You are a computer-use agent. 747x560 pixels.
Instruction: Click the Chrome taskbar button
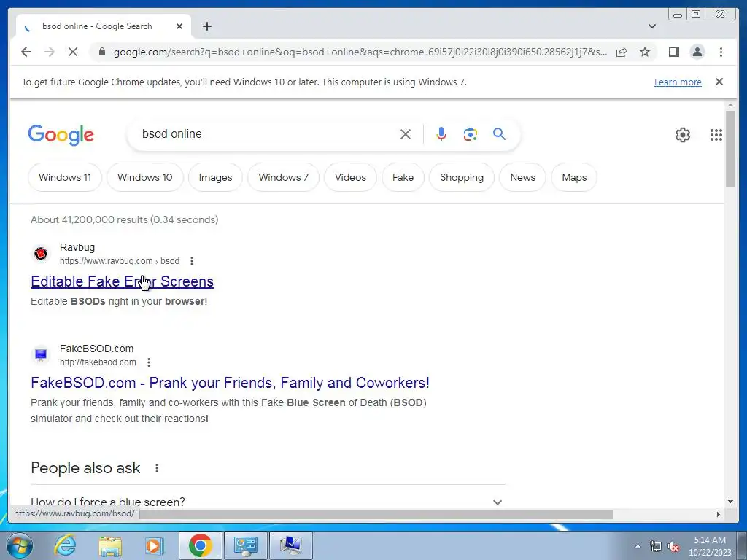[x=200, y=545]
